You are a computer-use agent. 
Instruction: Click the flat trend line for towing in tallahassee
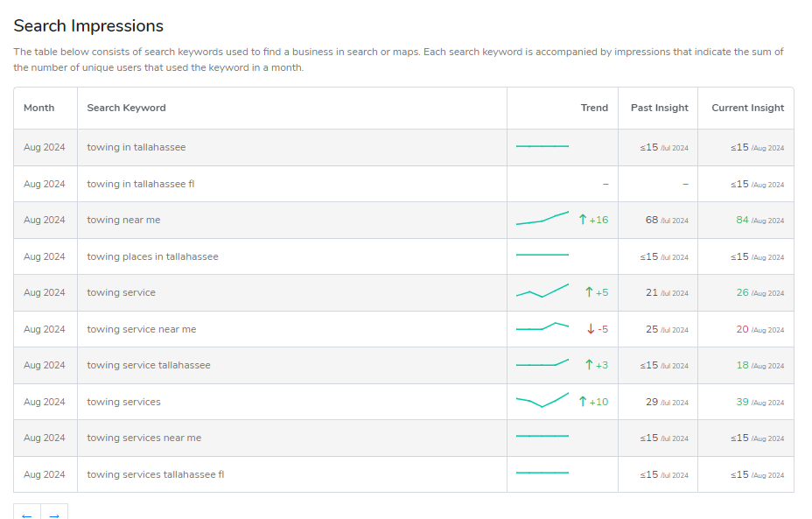[542, 144]
